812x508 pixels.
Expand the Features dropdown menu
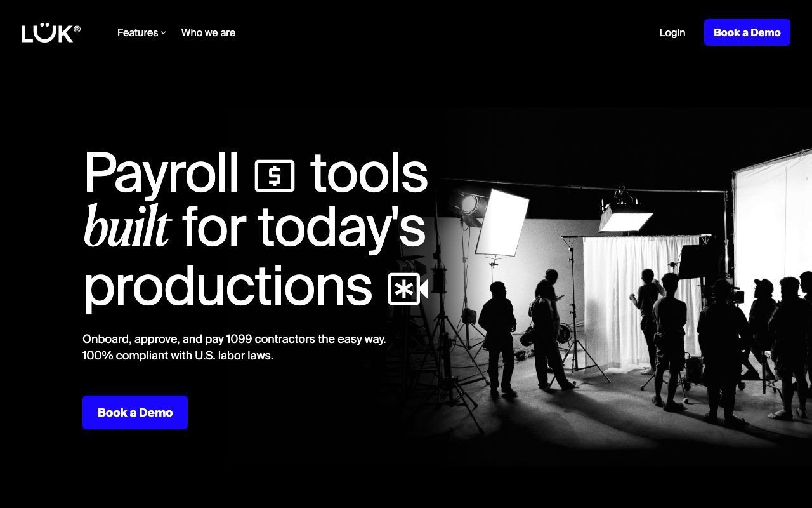tap(141, 32)
